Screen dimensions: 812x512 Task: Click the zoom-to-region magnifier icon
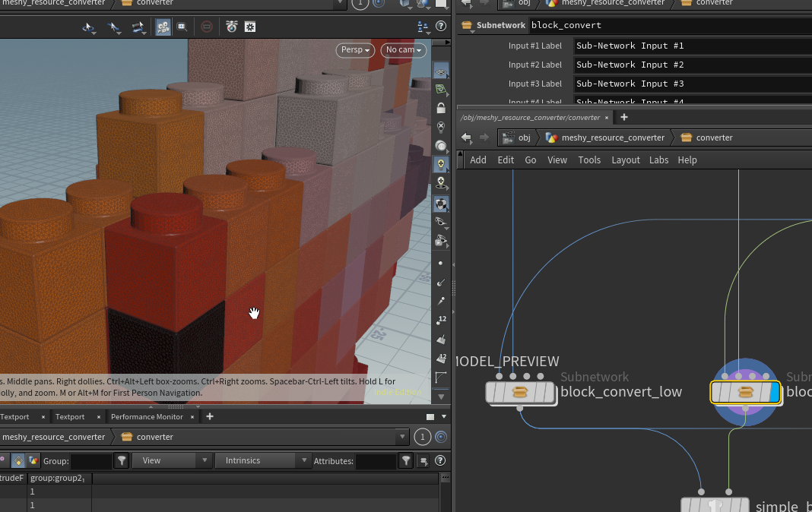click(x=182, y=27)
